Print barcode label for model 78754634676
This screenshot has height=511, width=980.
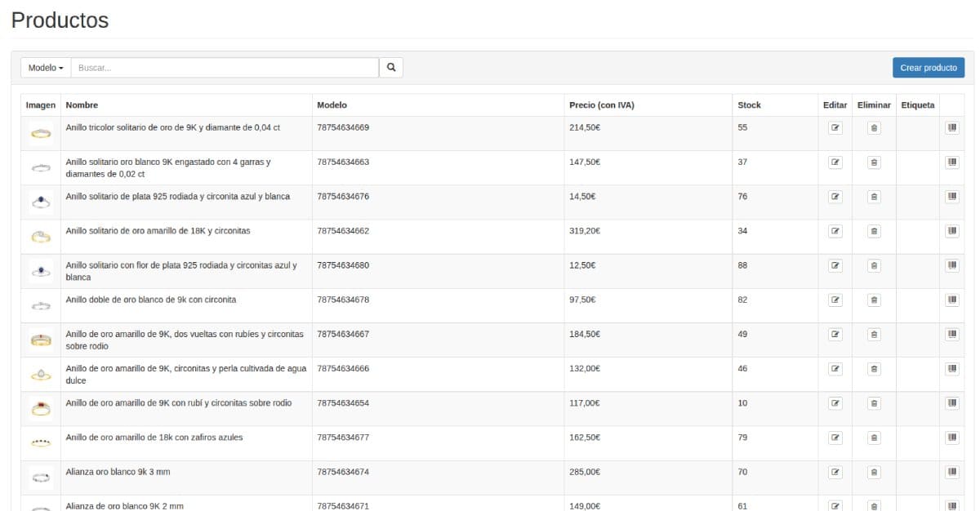[952, 197]
